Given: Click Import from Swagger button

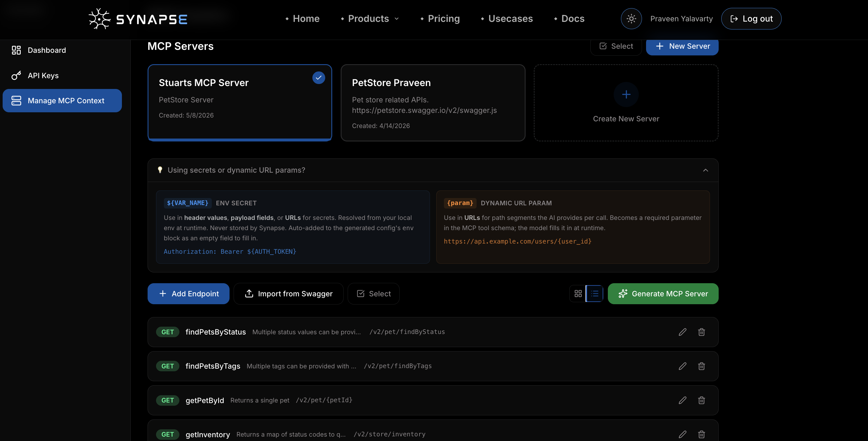Looking at the screenshot, I should pyautogui.click(x=288, y=293).
